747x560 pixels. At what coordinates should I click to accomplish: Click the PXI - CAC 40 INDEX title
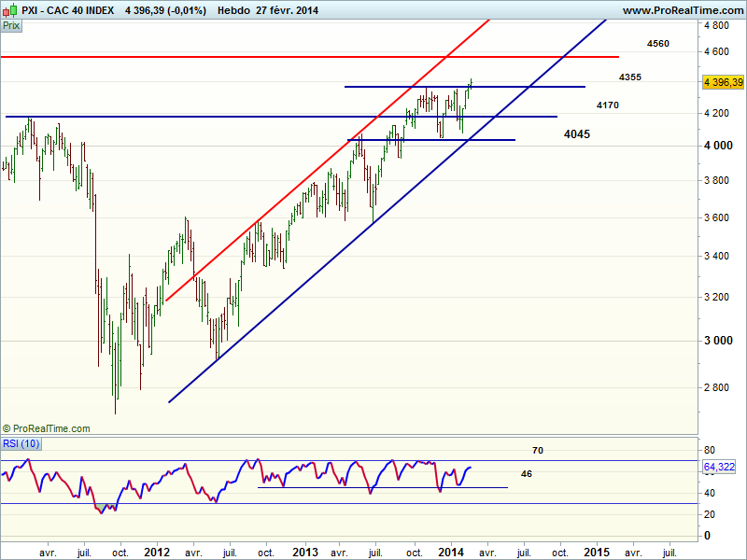click(67, 10)
